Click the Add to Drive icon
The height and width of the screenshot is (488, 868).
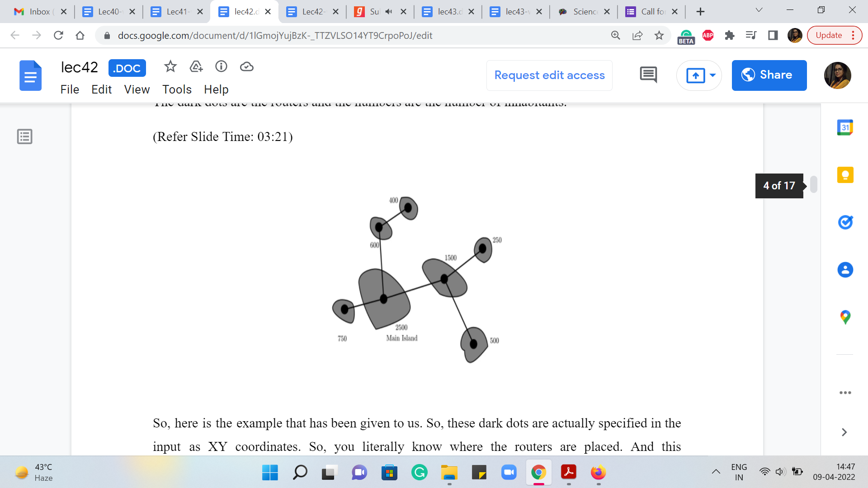coord(196,67)
